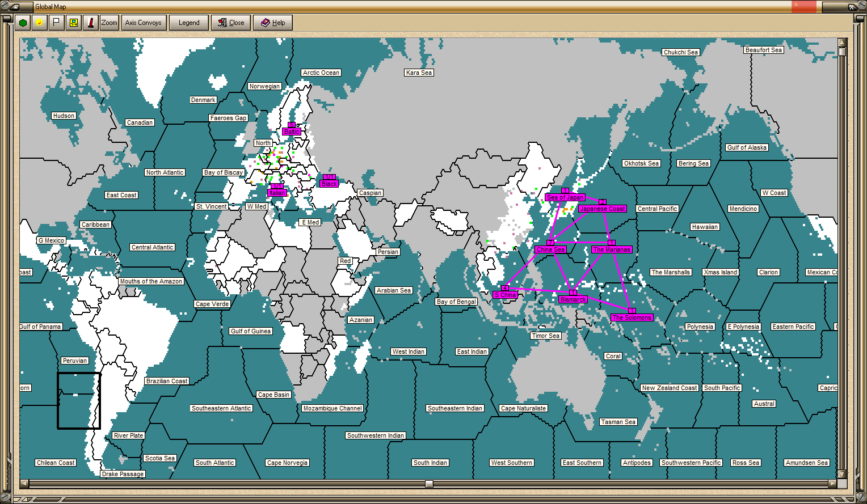Toggle the white flag icon
Screen dimensions: 867x504
coord(56,23)
